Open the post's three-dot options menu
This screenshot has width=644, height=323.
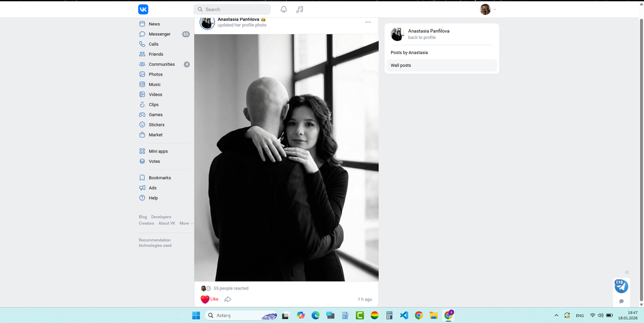pos(367,22)
